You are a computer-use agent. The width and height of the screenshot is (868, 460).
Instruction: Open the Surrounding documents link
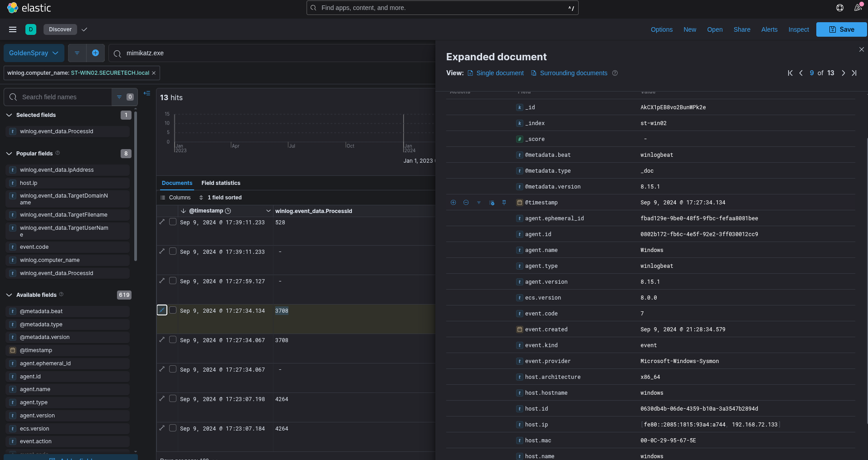tap(569, 73)
